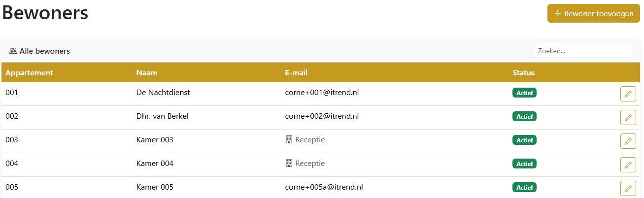Screen dimensions: 644x198
Task: Click edit pencil icon for Kamer 004
Action: click(628, 164)
